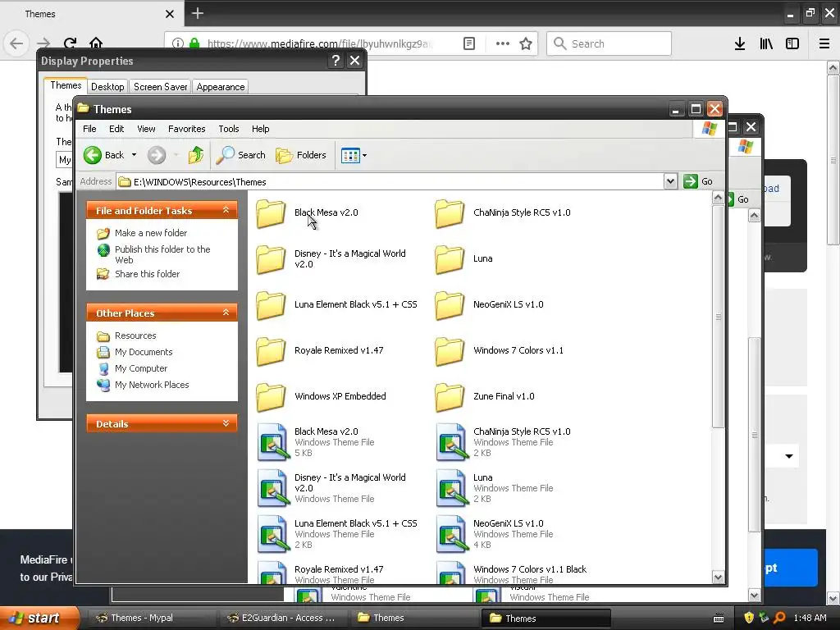
Task: Open the Black Mesa v2.0 folder
Action: coord(308,212)
